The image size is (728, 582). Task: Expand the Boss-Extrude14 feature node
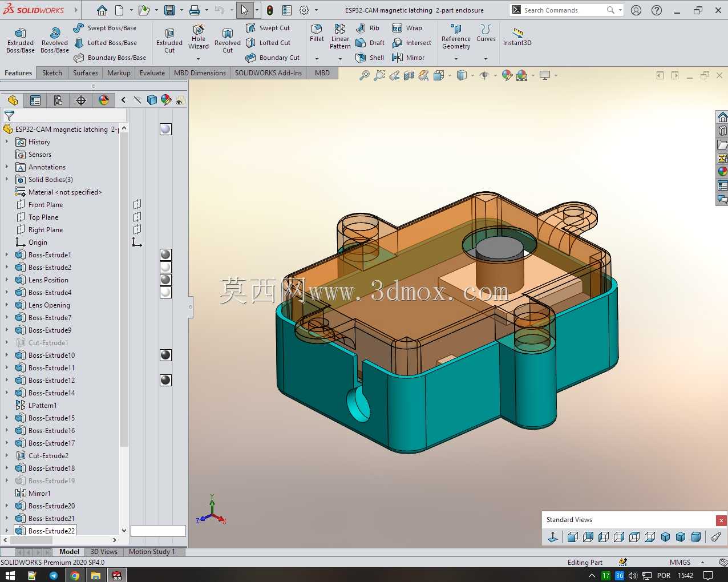(x=7, y=393)
